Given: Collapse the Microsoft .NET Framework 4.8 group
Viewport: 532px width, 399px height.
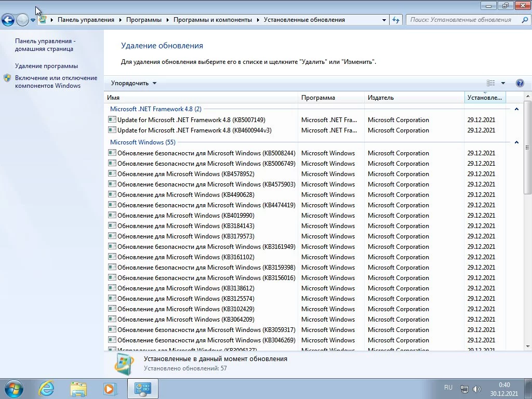Looking at the screenshot, I should point(516,109).
